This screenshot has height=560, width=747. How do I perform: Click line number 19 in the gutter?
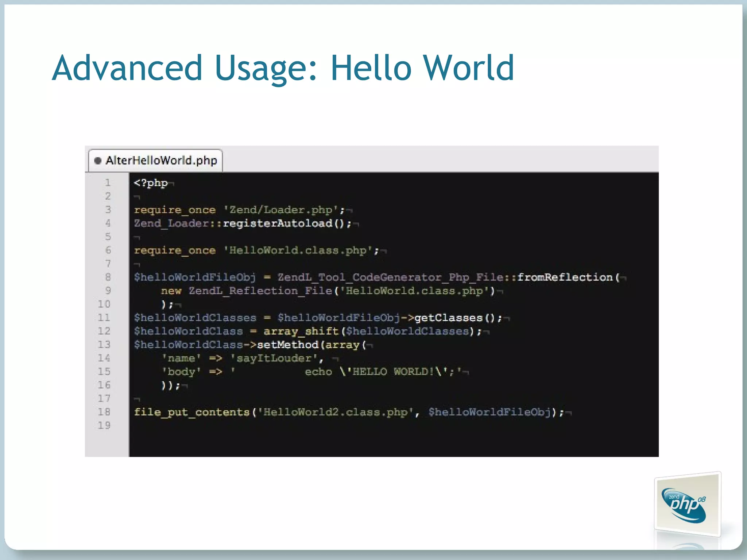(104, 425)
